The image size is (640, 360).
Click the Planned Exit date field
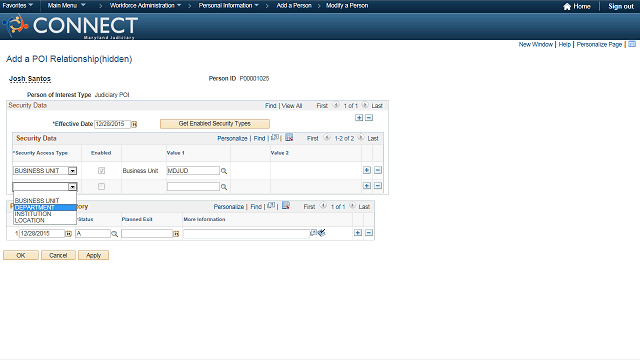coord(147,233)
